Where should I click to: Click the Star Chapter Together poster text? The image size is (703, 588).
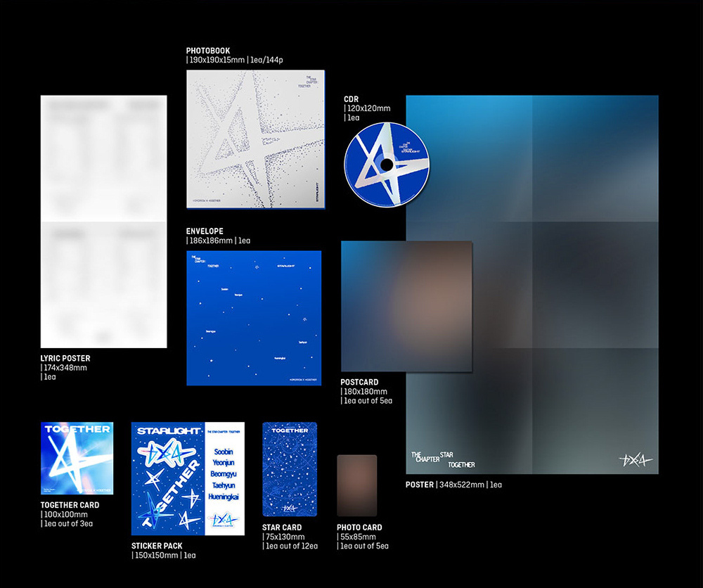pyautogui.click(x=443, y=460)
